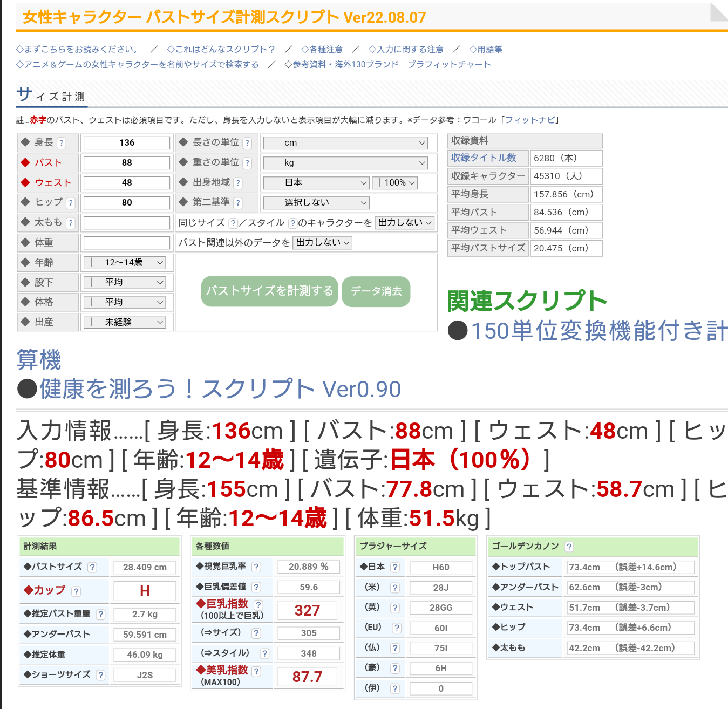Open the 年齢 12〜14歳 dropdown
The image size is (728, 709).
point(125,263)
